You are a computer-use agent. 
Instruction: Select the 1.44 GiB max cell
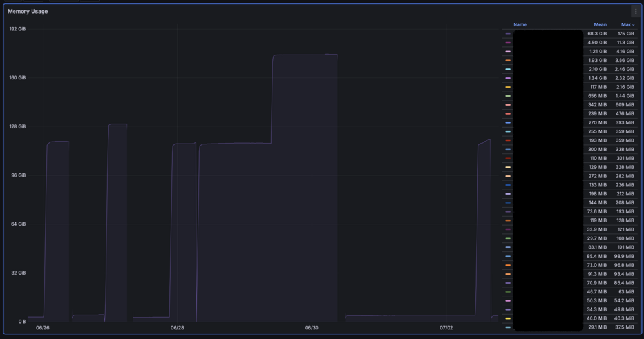[x=625, y=96]
